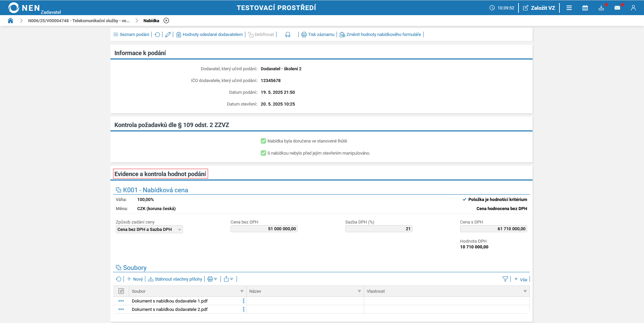Toggle 'S nabídkou nebylo manipulováno' checkbox

[x=263, y=153]
